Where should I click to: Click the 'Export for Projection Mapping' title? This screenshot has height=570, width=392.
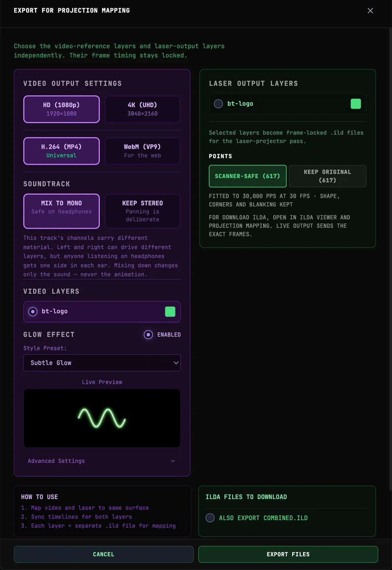72,10
